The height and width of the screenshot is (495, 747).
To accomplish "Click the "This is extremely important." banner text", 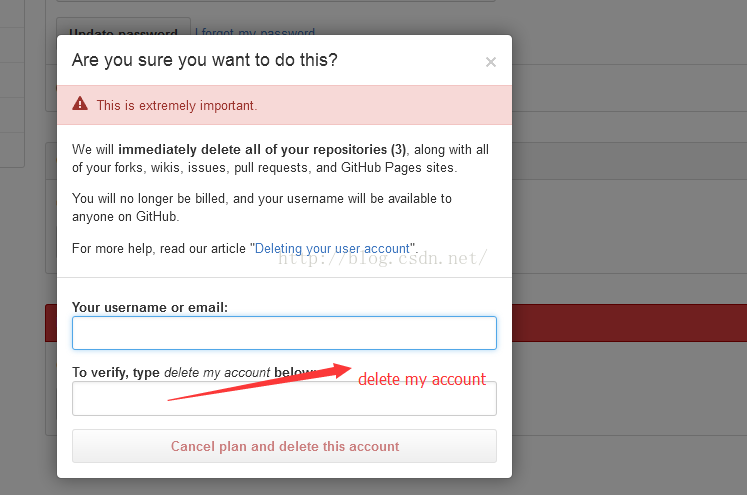I will click(177, 105).
